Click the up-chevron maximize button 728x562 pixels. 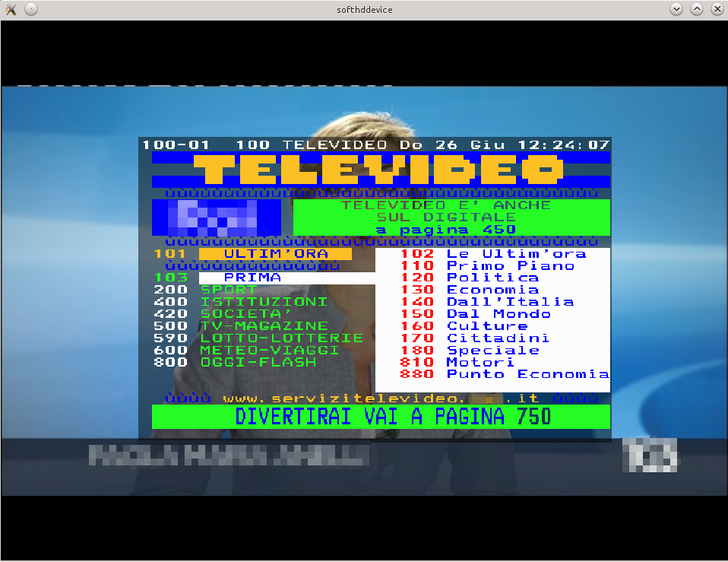click(x=696, y=9)
